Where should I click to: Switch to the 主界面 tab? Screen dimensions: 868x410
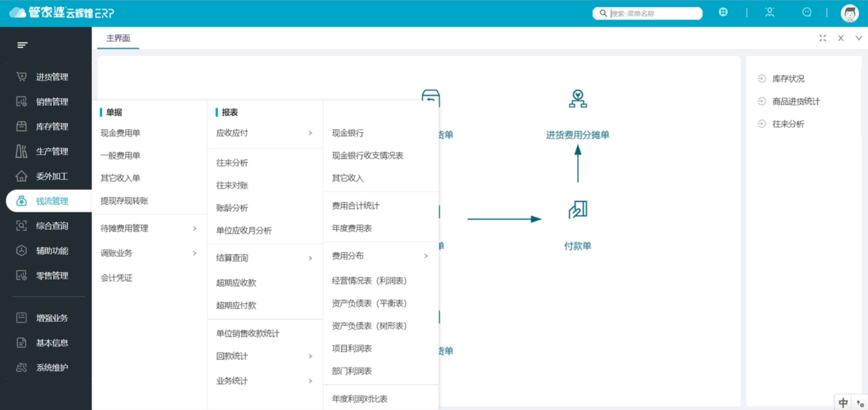pos(118,39)
